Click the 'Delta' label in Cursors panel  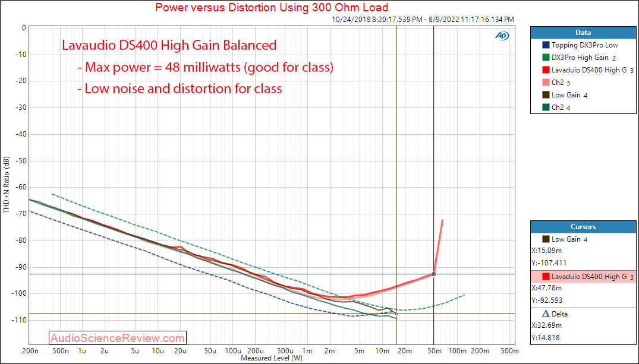pyautogui.click(x=559, y=314)
